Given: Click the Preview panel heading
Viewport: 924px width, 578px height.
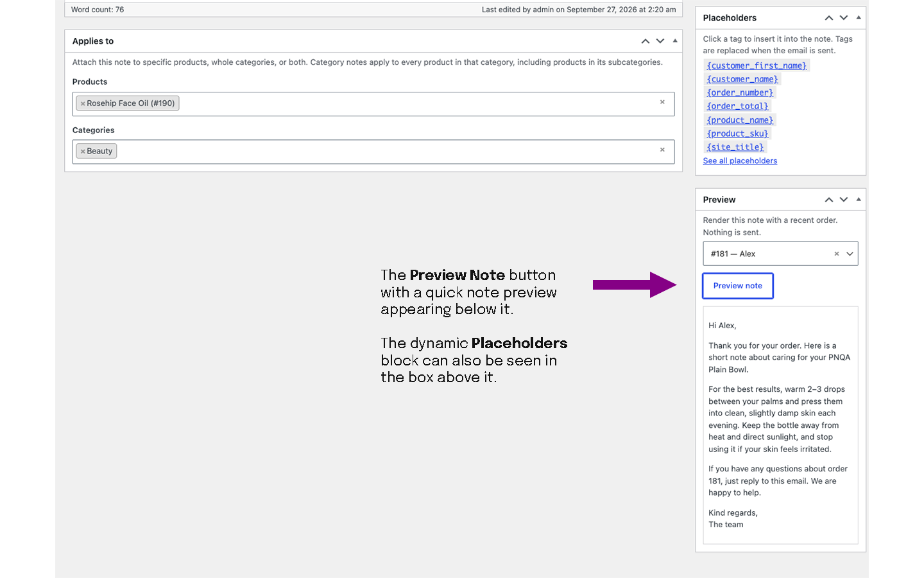Looking at the screenshot, I should pos(719,200).
